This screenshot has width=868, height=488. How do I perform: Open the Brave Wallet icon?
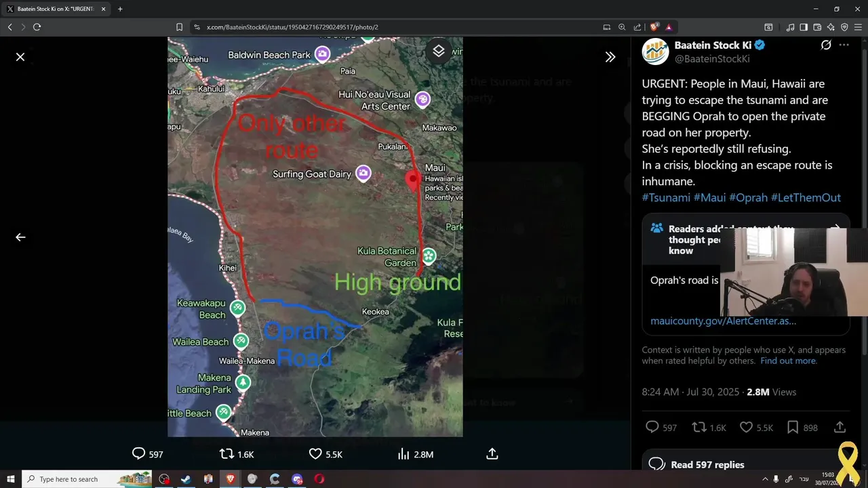pyautogui.click(x=817, y=27)
